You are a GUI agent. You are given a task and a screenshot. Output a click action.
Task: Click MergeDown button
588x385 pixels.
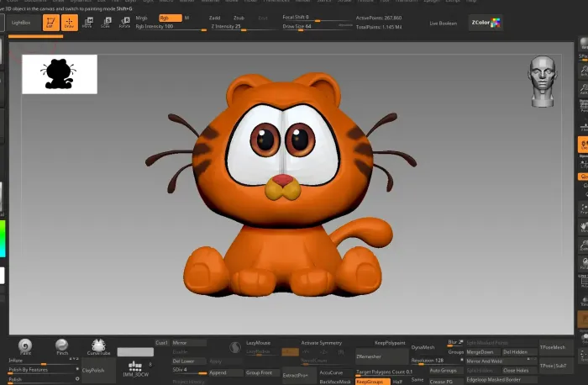(x=483, y=352)
